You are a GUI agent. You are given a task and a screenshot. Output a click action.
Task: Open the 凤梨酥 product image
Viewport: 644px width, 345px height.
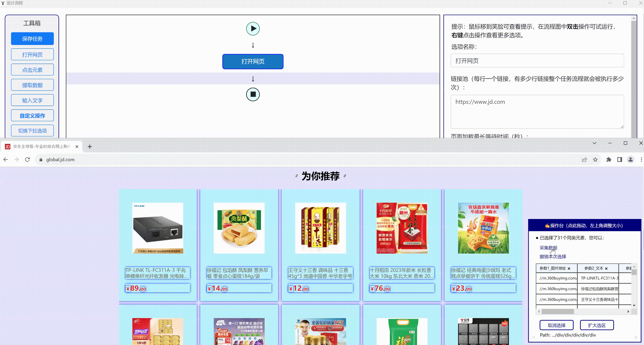point(239,228)
